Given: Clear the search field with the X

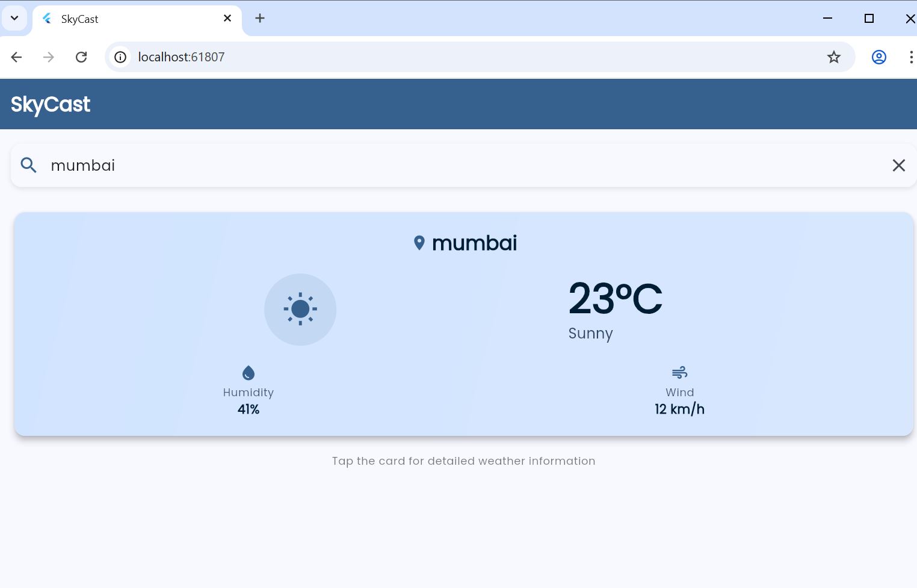Looking at the screenshot, I should point(898,165).
